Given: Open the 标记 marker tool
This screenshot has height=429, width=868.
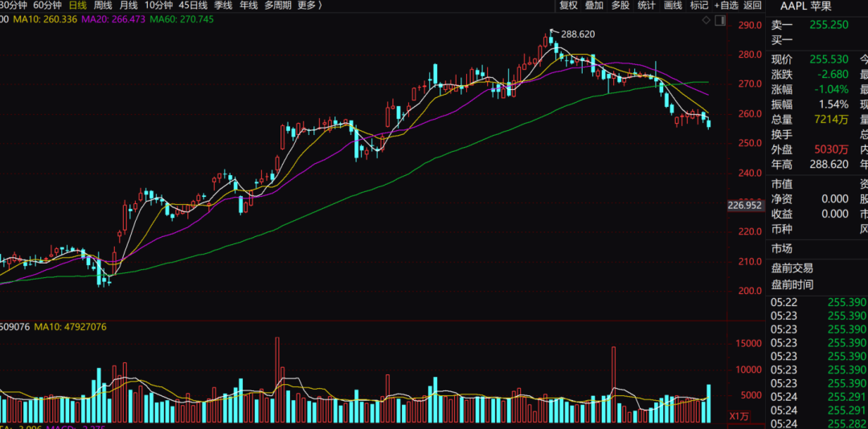Looking at the screenshot, I should click(699, 6).
